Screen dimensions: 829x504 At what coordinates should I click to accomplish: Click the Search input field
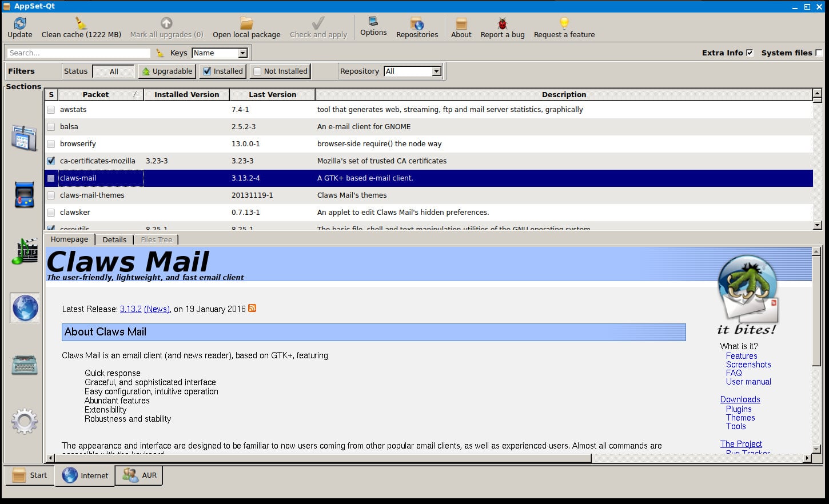[79, 53]
